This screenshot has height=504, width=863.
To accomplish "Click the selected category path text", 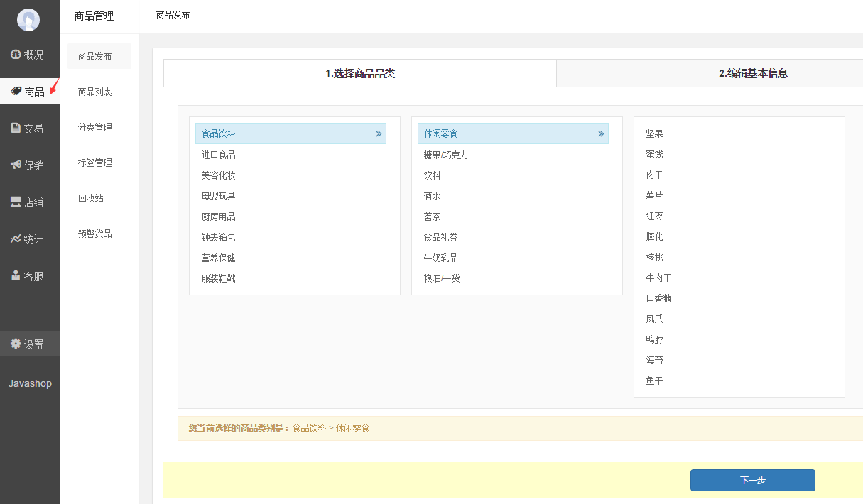I will pyautogui.click(x=331, y=428).
